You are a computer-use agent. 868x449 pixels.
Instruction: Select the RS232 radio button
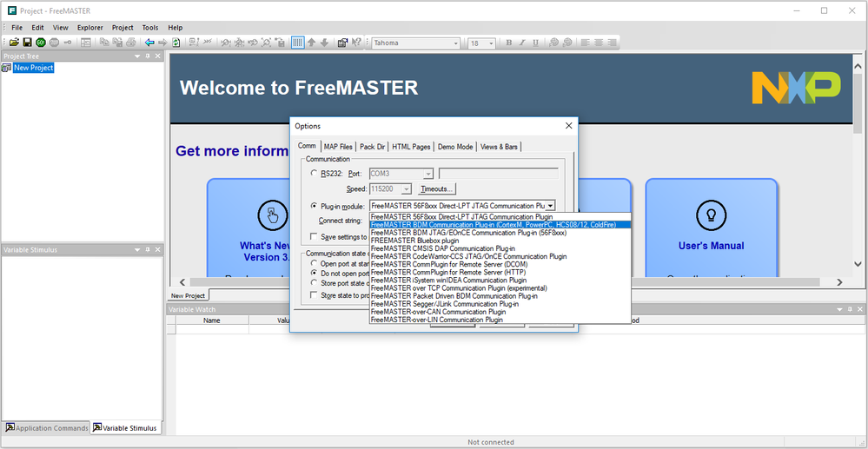(315, 174)
